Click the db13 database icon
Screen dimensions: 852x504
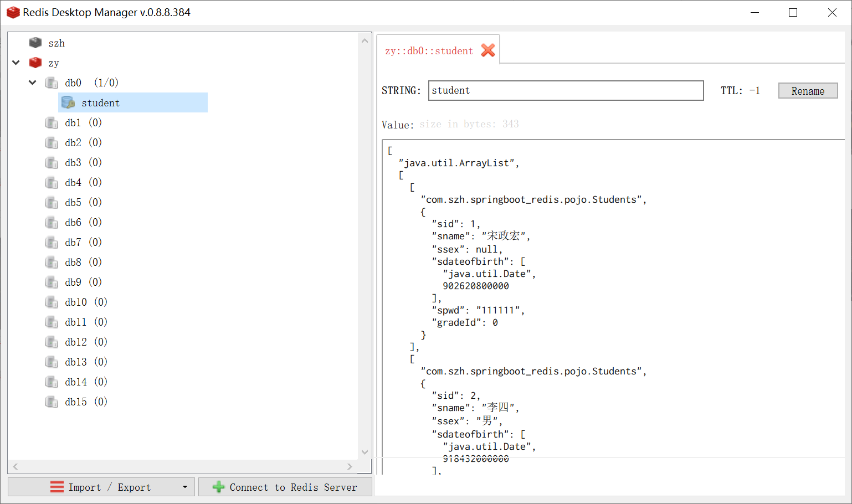point(52,362)
